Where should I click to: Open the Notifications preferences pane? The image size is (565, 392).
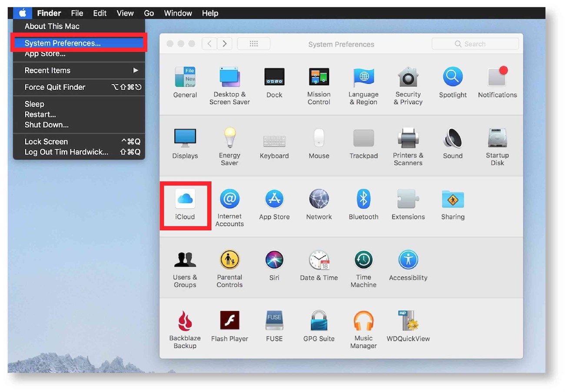[497, 83]
